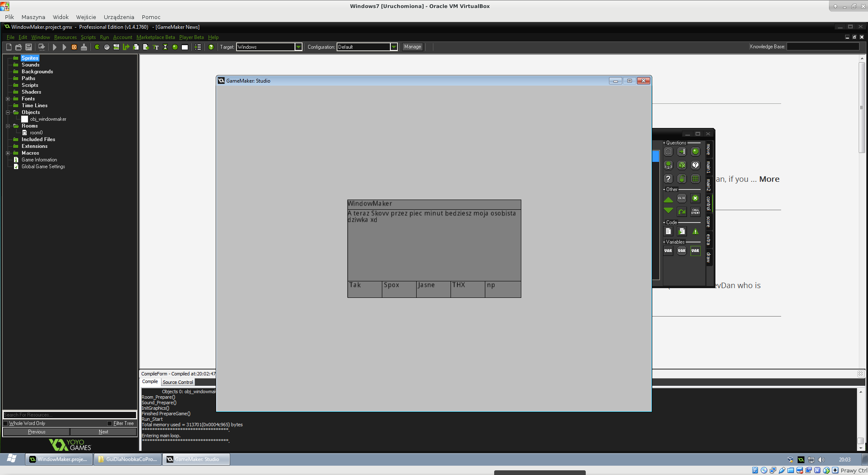Click the Else action icon
Image resolution: width=868 pixels, height=475 pixels.
pyautogui.click(x=682, y=198)
